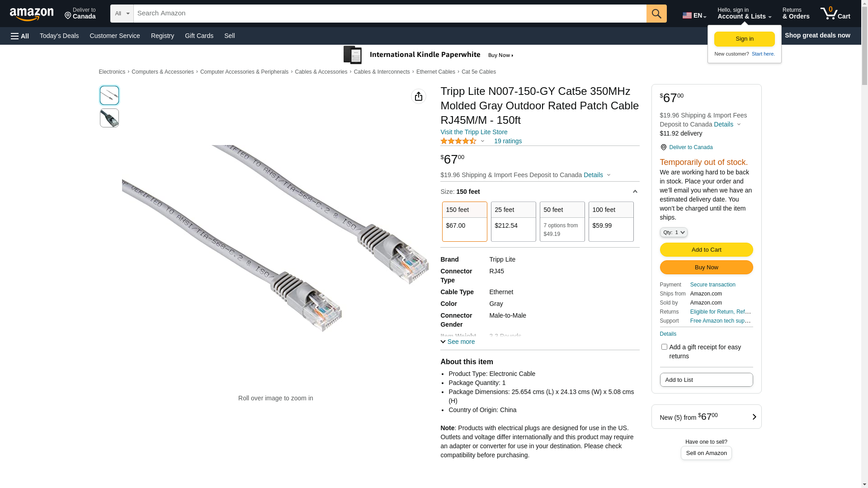Click the share icon on product image
Image resolution: width=868 pixels, height=488 pixels.
coord(419,96)
